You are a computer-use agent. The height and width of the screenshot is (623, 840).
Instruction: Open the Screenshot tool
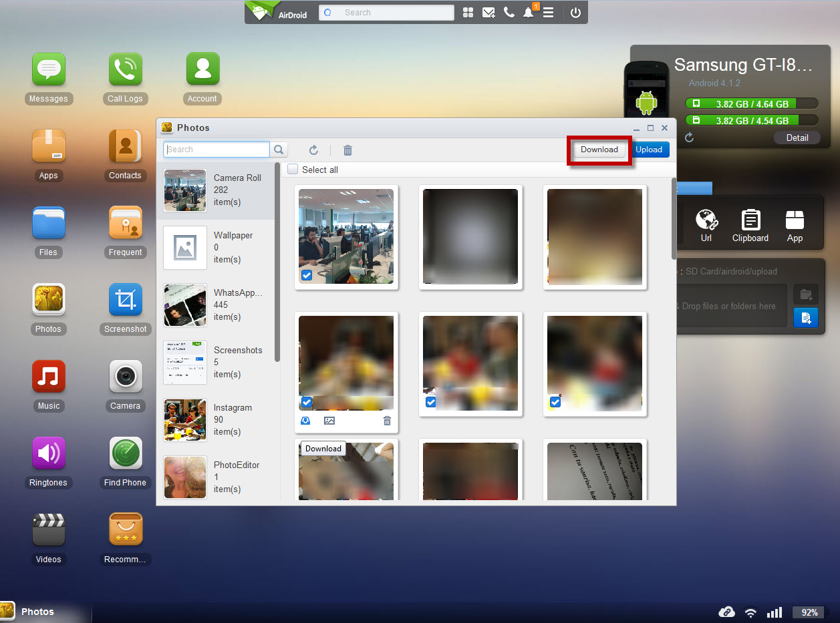click(125, 299)
